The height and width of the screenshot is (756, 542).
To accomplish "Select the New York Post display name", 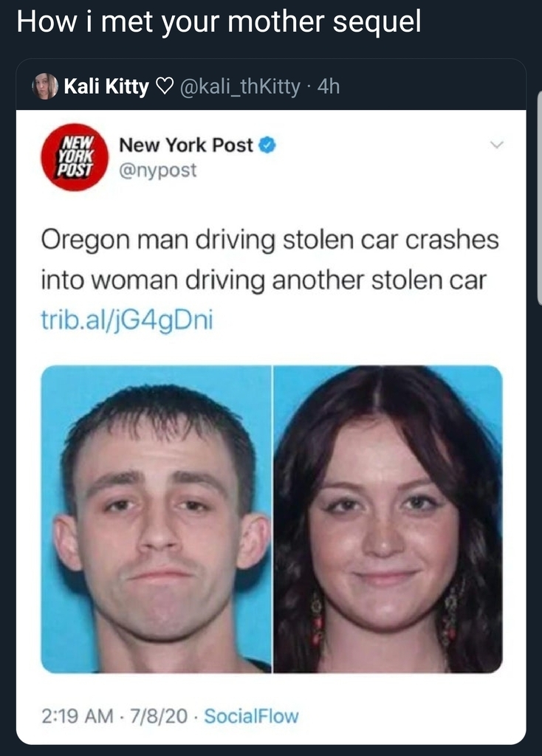I will click(x=185, y=145).
